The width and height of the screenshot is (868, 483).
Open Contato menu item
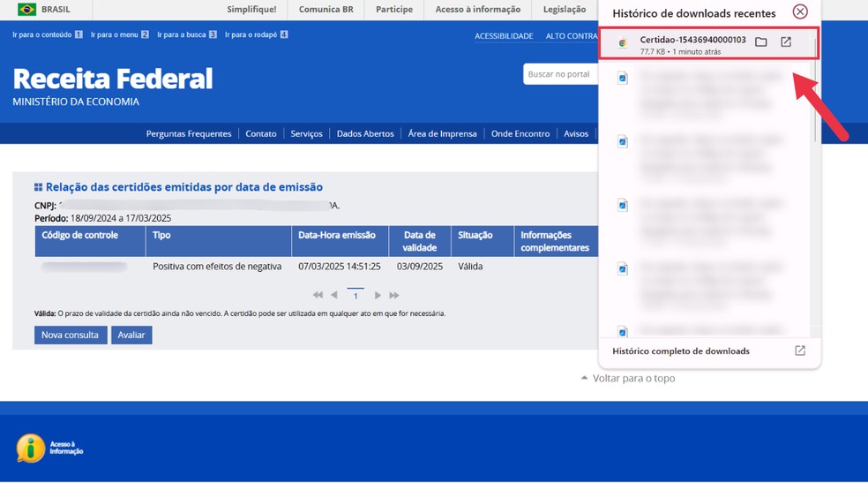point(261,133)
